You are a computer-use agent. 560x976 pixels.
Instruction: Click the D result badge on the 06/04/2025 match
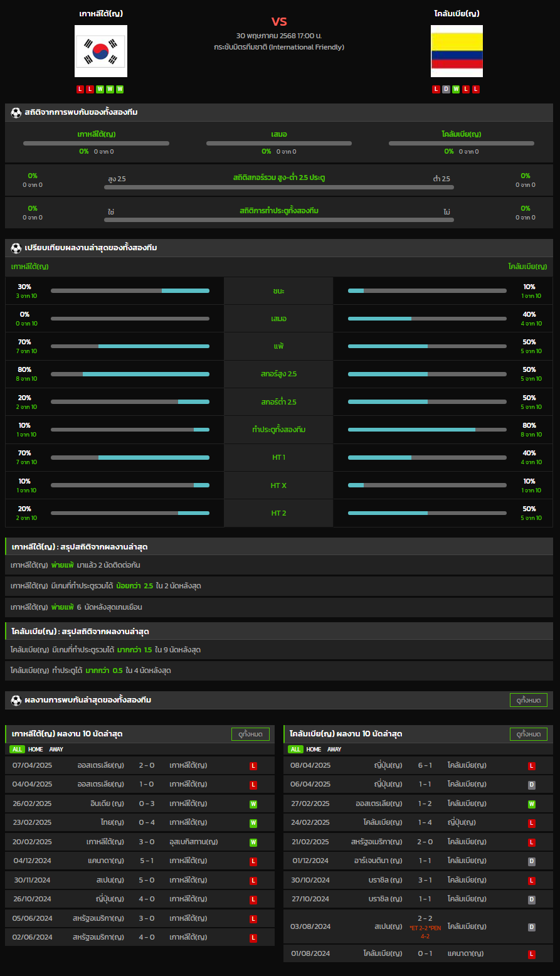532,785
